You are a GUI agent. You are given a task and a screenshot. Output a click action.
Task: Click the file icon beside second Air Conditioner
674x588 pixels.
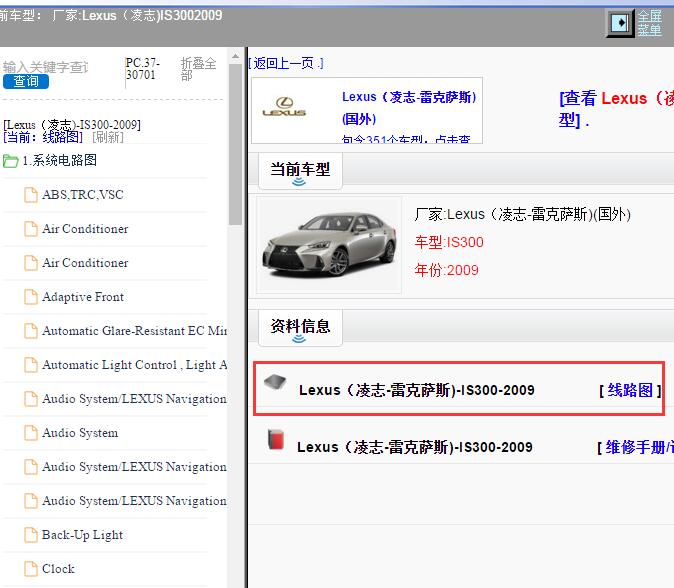point(31,263)
